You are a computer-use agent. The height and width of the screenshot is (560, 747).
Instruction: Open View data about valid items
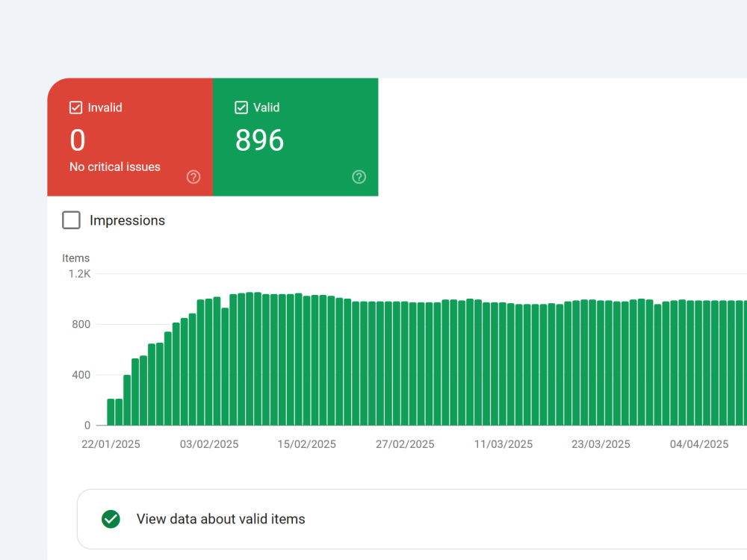coord(412,519)
